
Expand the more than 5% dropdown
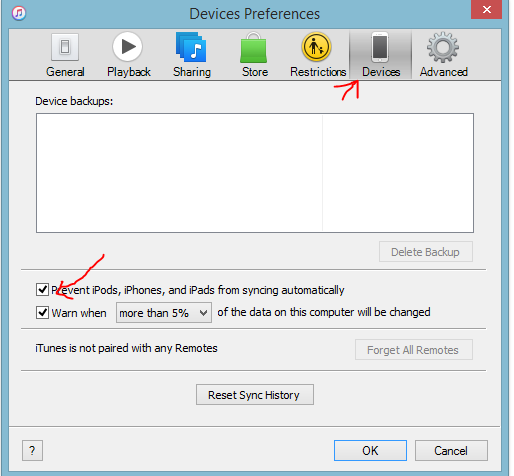click(164, 313)
